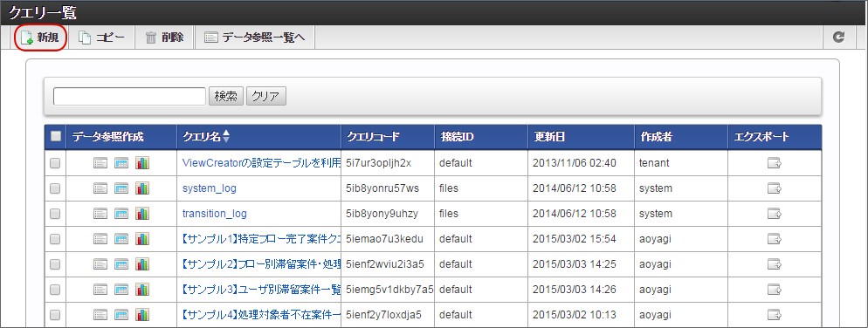
Task: Export the 【サンプル1】 query
Action: [774, 239]
